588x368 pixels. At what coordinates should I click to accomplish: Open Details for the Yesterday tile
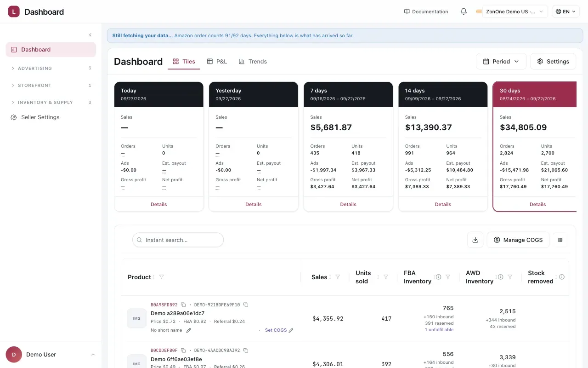point(254,204)
